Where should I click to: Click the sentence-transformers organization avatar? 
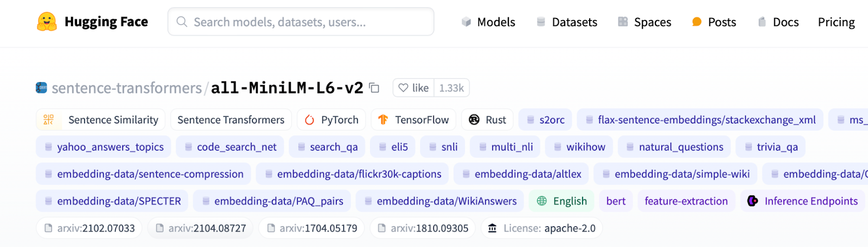[41, 88]
